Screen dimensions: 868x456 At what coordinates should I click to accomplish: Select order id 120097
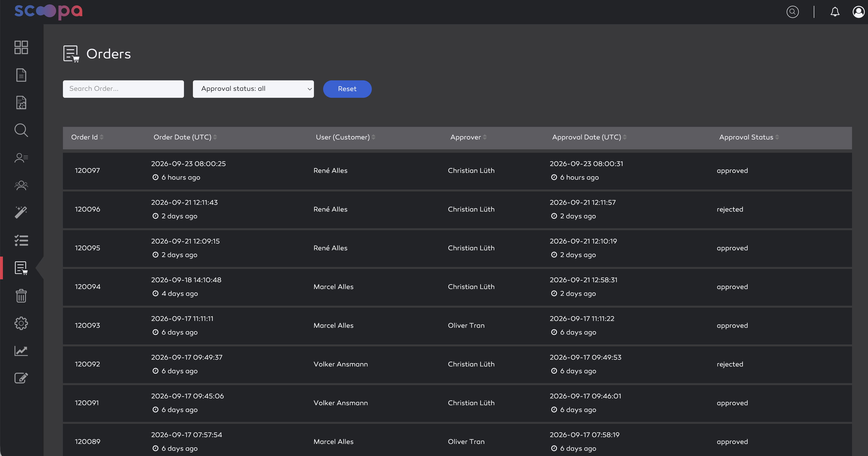pos(87,171)
